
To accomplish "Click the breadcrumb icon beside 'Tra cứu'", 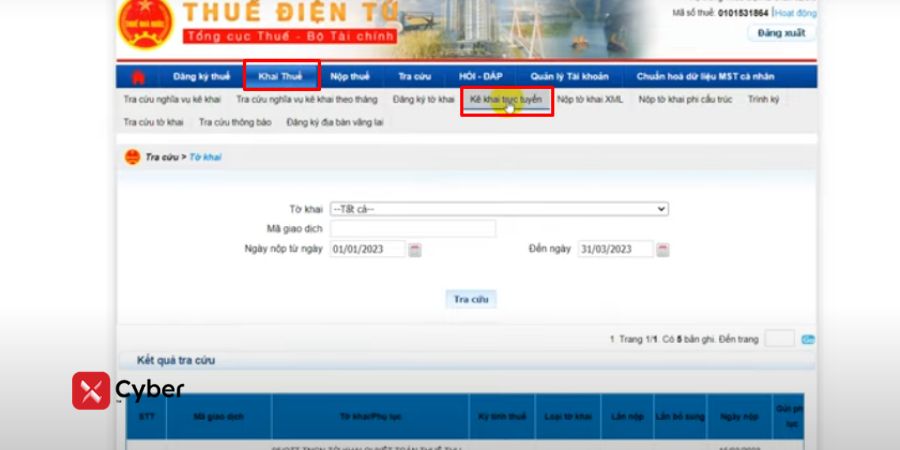I will 132,157.
